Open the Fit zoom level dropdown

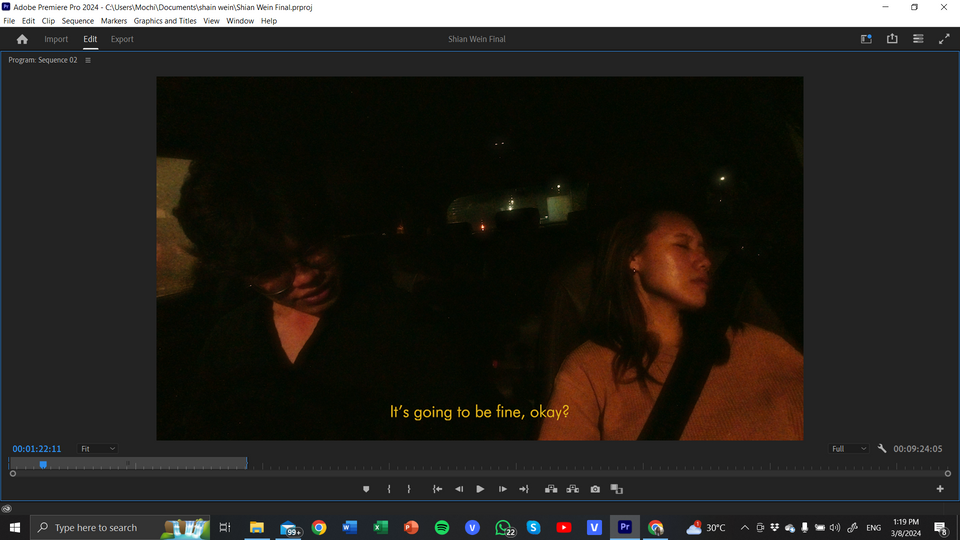[x=97, y=449]
